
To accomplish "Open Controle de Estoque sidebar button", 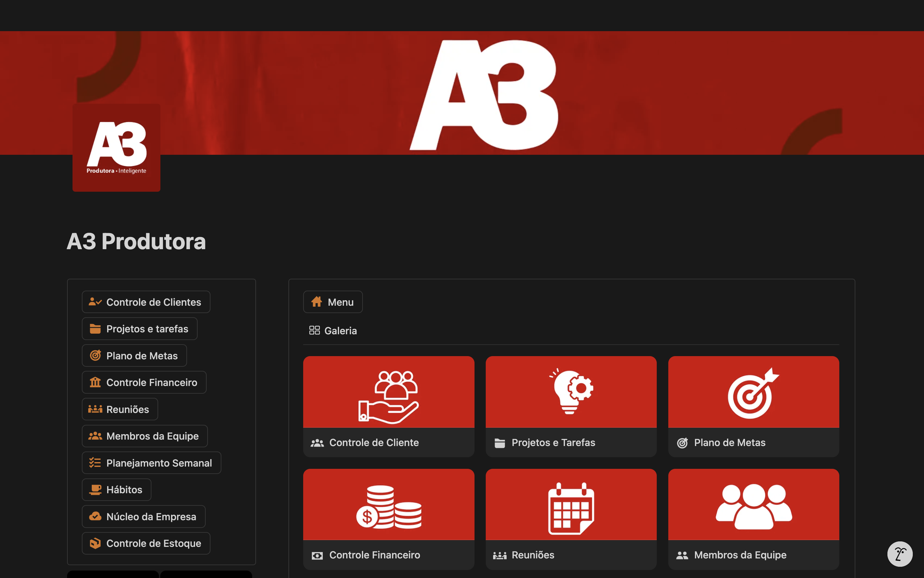I will [x=146, y=543].
